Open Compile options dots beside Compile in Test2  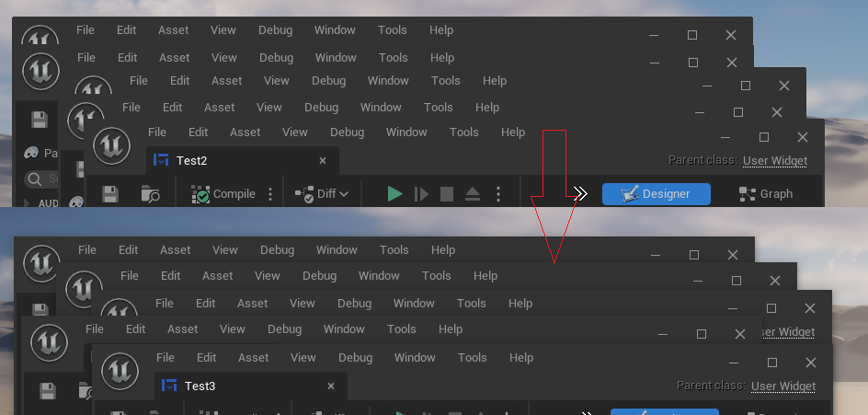[x=270, y=194]
